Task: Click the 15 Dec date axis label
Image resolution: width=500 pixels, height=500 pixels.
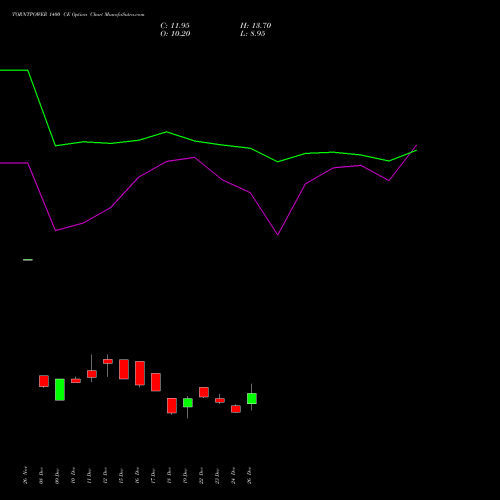Action: click(122, 475)
